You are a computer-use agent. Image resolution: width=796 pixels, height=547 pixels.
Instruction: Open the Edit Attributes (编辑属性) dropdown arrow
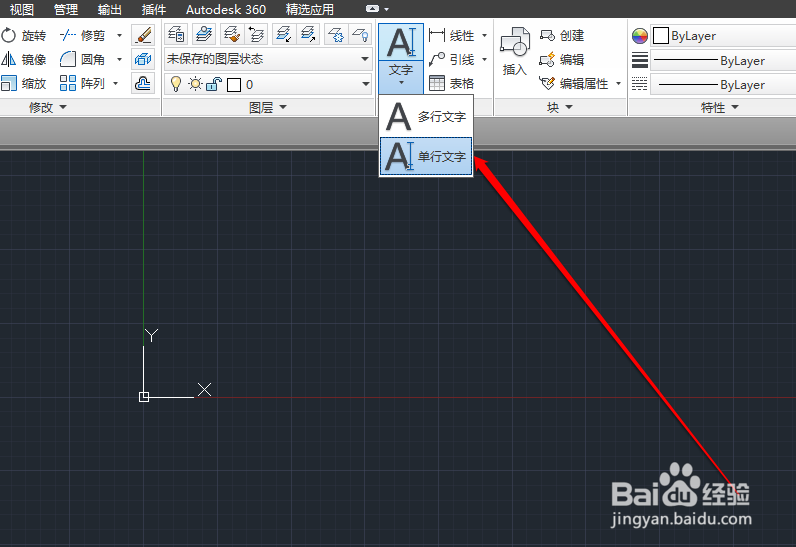(618, 83)
